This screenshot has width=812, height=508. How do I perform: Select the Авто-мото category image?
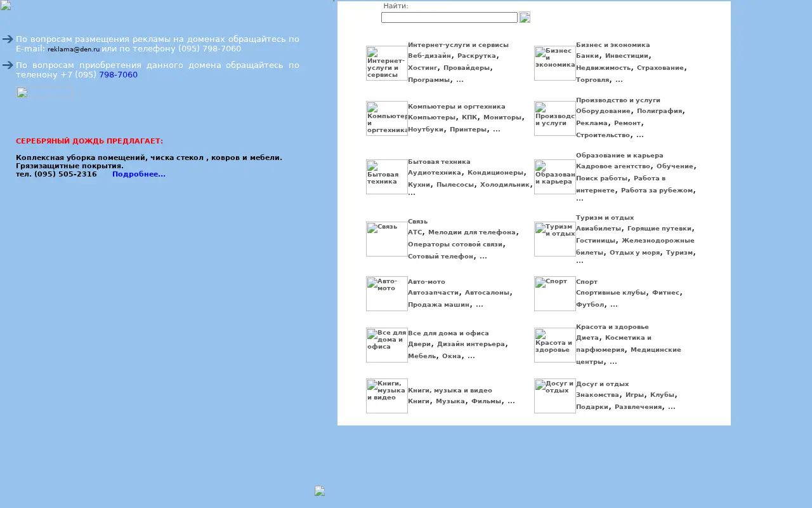[x=387, y=293]
